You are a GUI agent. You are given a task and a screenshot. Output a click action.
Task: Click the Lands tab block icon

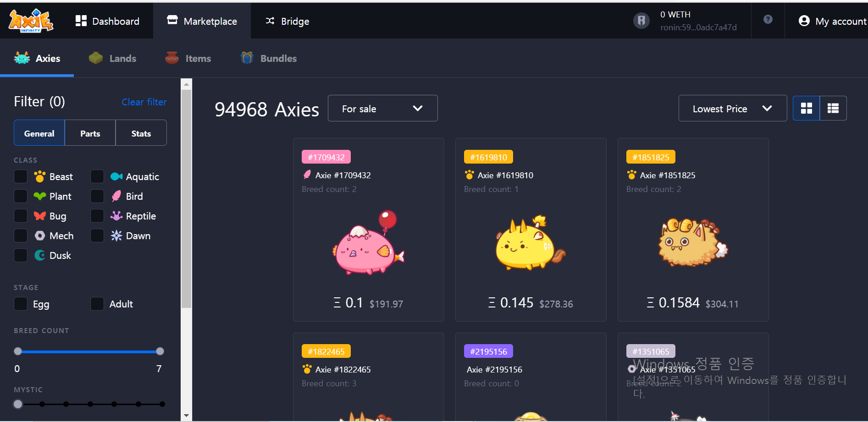coord(96,58)
